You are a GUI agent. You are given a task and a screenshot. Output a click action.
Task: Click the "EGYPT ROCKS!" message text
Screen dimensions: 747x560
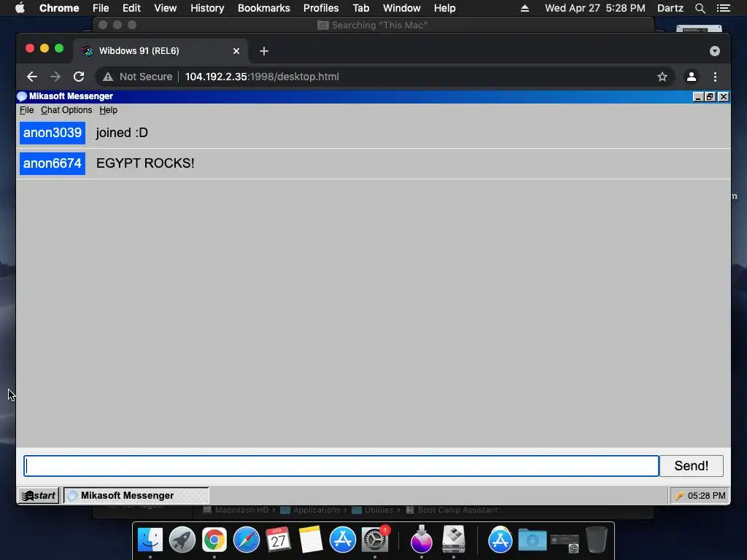(145, 163)
